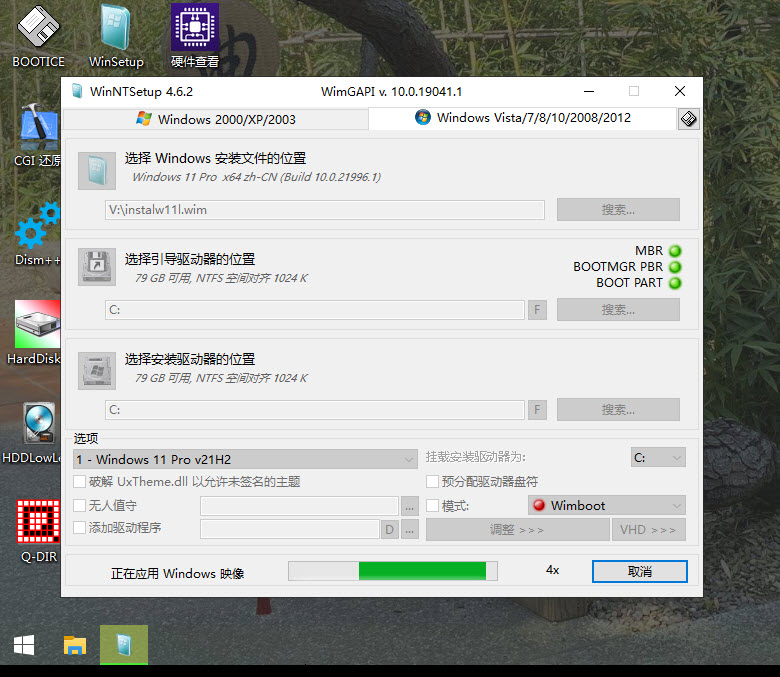
Task: Click the boot drive floppy icon
Action: tap(97, 267)
